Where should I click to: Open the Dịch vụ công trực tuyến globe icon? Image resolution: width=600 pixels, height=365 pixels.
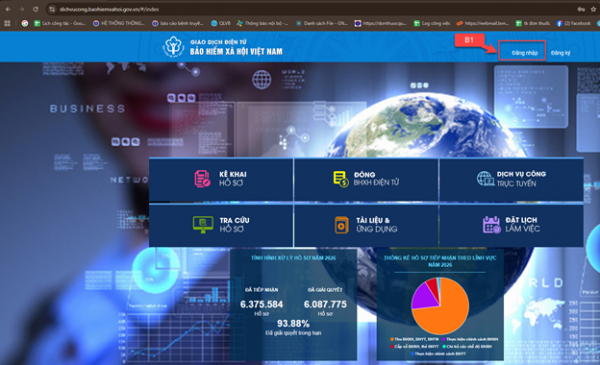click(x=485, y=179)
